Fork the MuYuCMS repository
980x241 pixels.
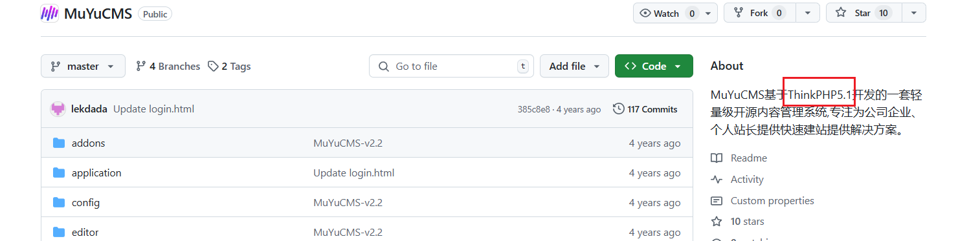pos(759,13)
